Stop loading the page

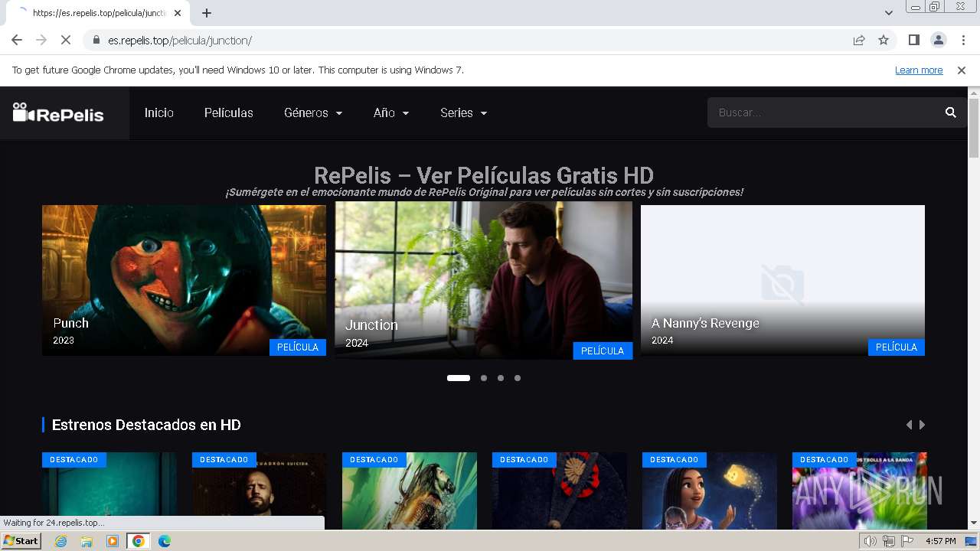click(x=65, y=40)
